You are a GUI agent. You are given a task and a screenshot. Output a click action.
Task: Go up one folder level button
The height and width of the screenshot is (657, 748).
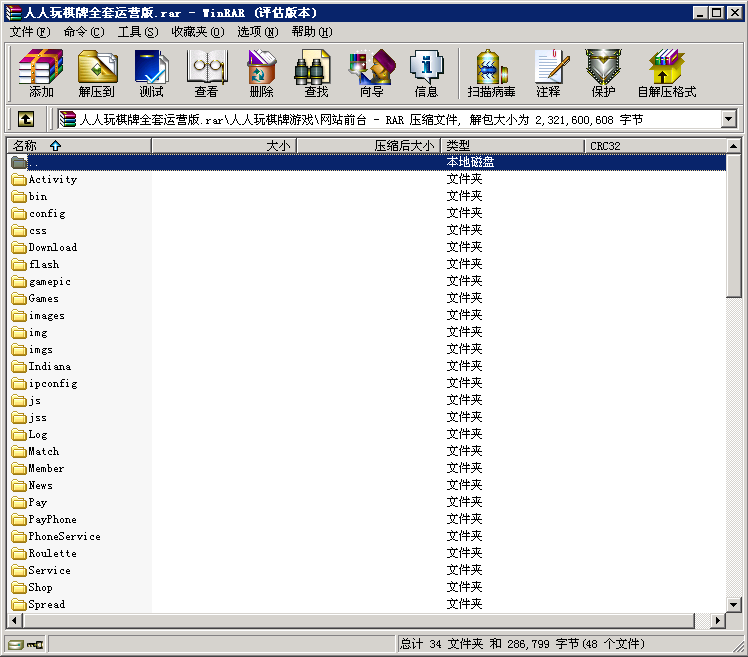click(26, 119)
